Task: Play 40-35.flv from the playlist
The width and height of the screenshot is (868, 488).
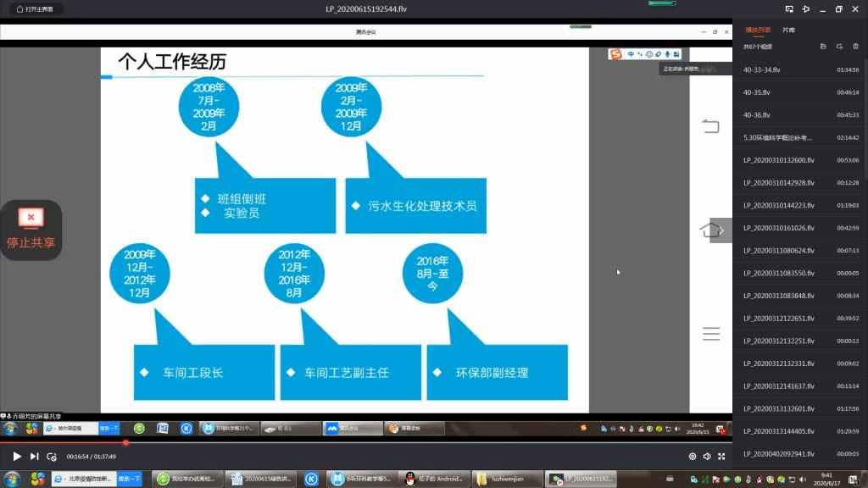Action: [757, 91]
